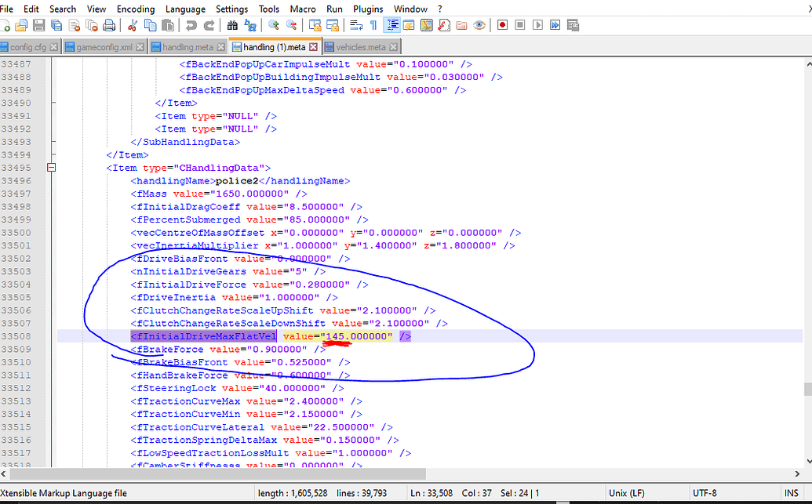Toggle Show All Characters pilcrow icon
The width and height of the screenshot is (812, 504).
(373, 25)
